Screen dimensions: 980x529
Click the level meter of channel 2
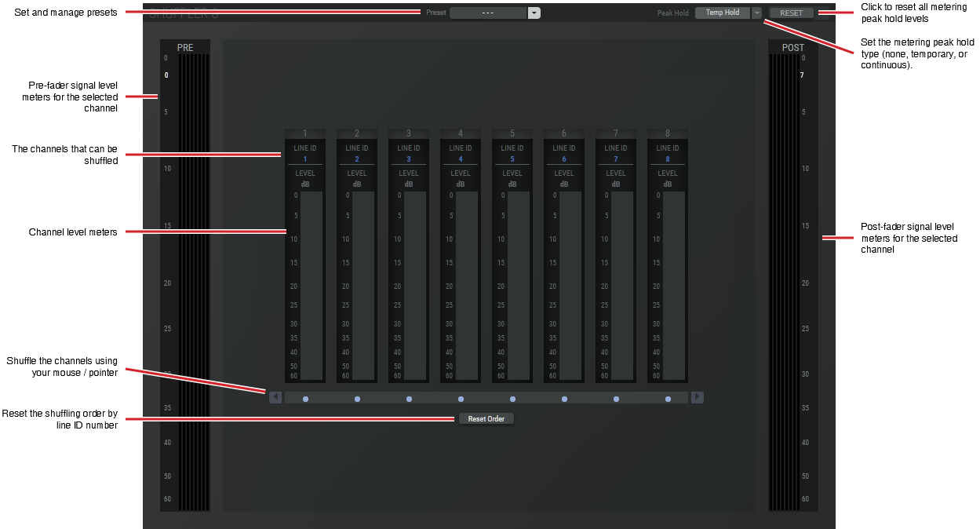(x=363, y=285)
